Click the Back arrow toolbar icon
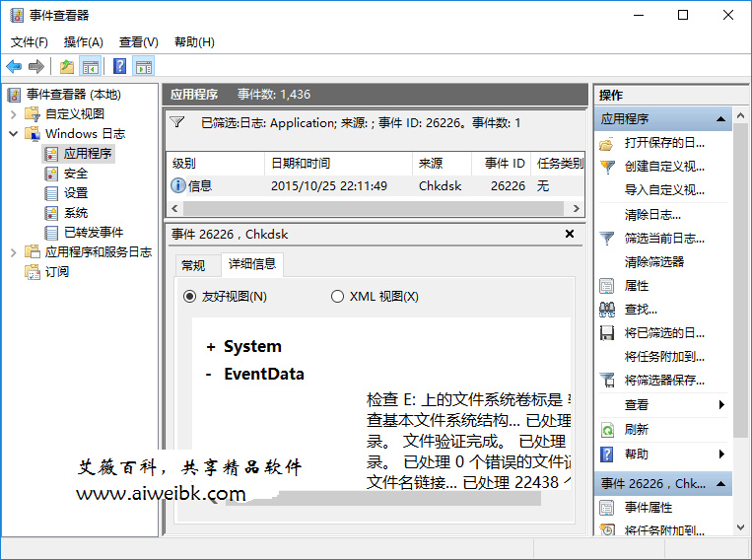The height and width of the screenshot is (560, 752). pos(14,66)
